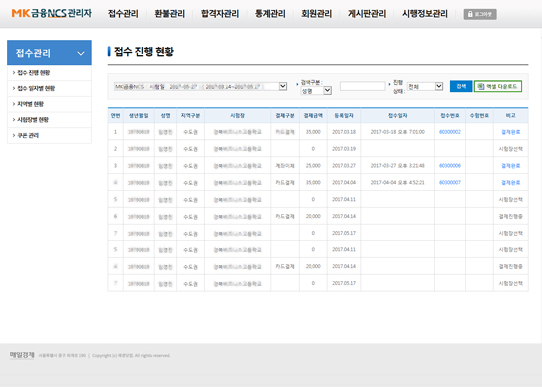This screenshot has height=387, width=542.
Task: Open receipt number 60300007 link
Action: 450,182
